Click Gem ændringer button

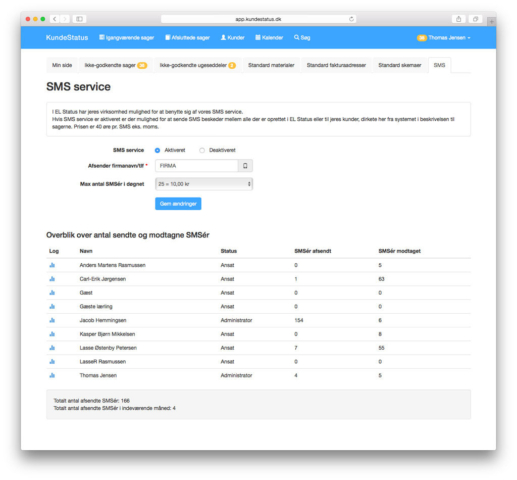click(178, 204)
